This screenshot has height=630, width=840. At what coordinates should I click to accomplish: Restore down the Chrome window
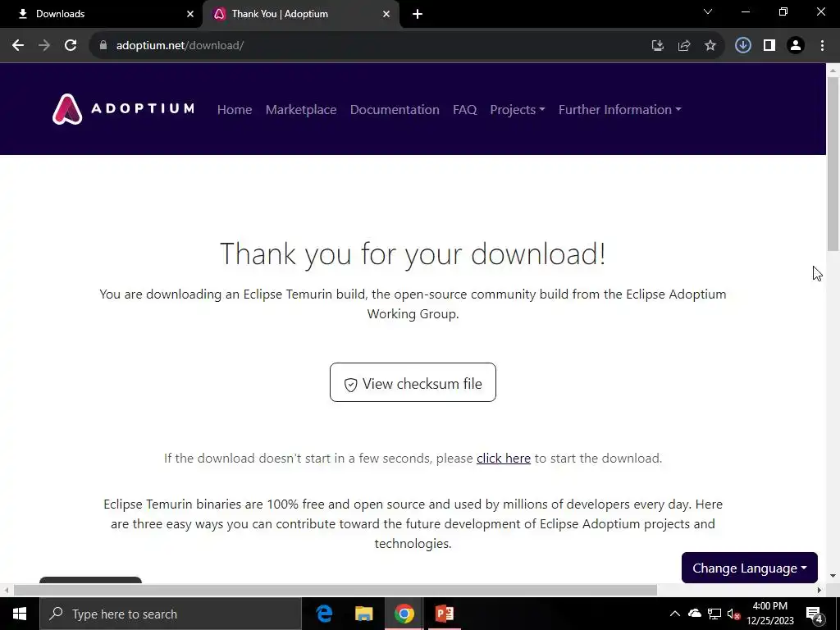pyautogui.click(x=783, y=11)
